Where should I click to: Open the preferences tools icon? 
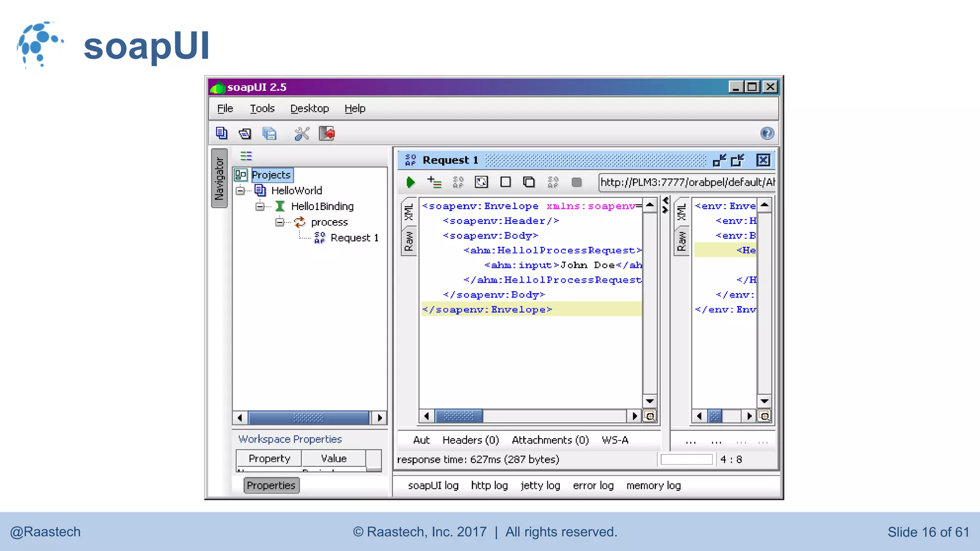pyautogui.click(x=302, y=133)
